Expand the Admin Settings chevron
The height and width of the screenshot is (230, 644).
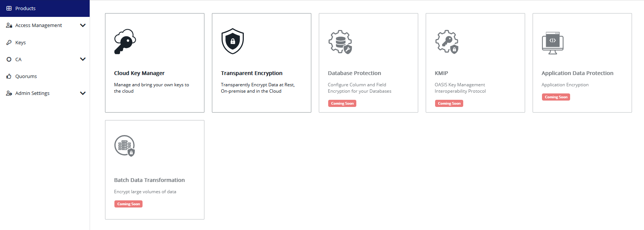[x=83, y=93]
